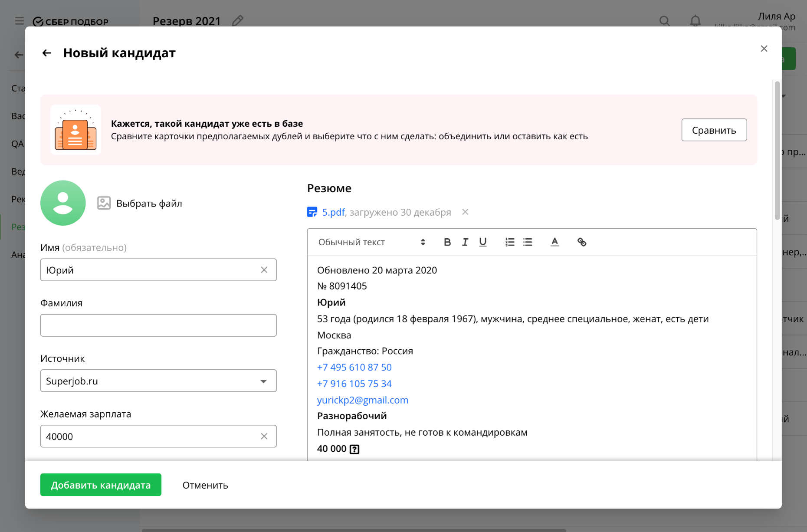807x532 pixels.
Task: Remove the uploaded 5.pdf resume file
Action: point(465,212)
